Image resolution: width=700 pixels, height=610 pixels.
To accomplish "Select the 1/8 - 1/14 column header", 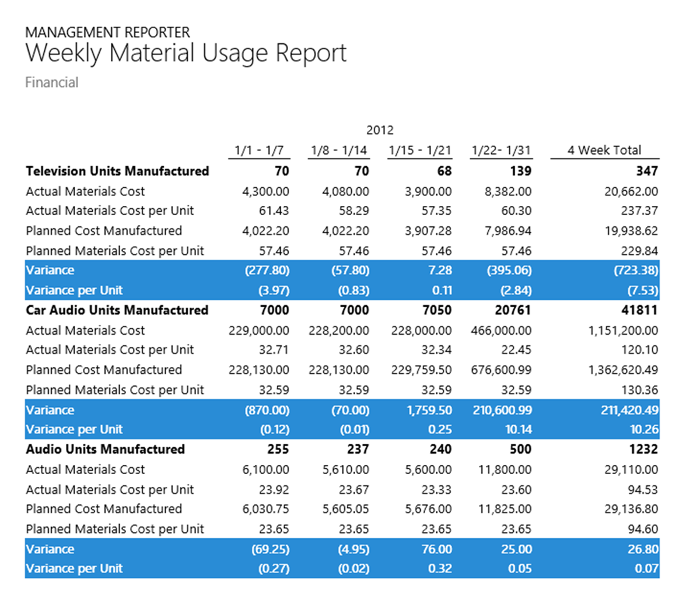I will coord(339,150).
